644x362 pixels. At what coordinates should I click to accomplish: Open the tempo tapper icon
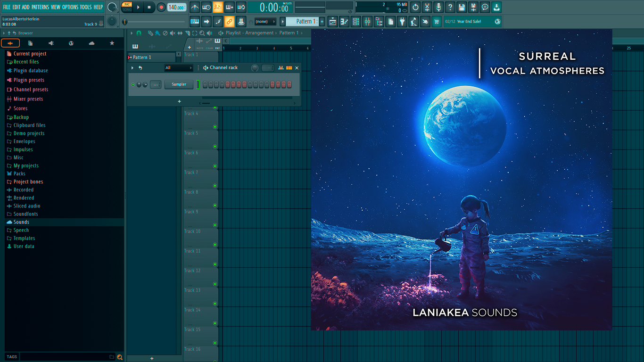pyautogui.click(x=413, y=21)
